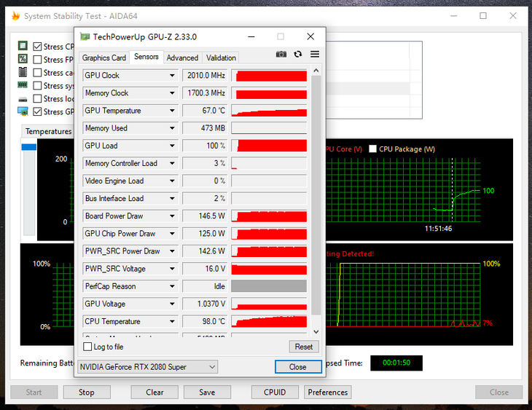532x410 pixels.
Task: Open the Advanced tab in GPU-Z
Action: pyautogui.click(x=182, y=58)
